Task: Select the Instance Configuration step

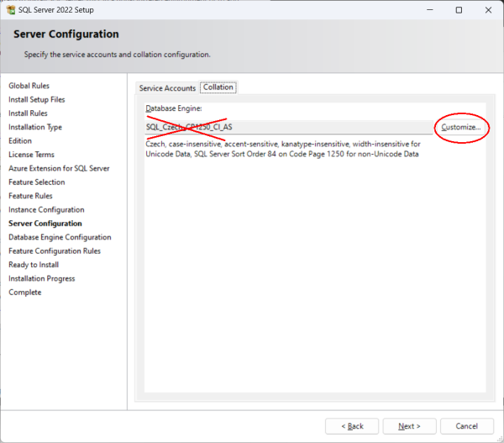Action: (46, 209)
